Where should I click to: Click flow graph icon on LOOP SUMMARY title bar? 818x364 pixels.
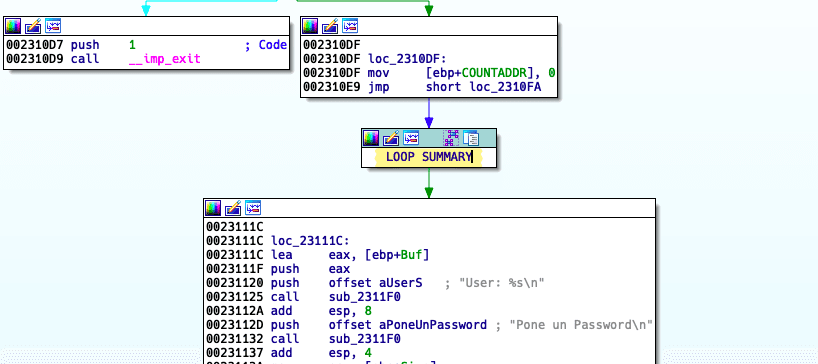point(411,138)
